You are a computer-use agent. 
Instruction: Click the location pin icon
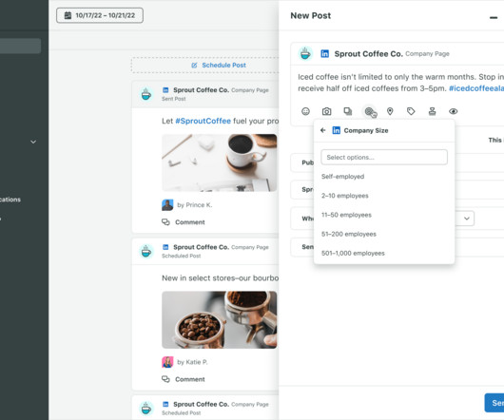tap(390, 111)
